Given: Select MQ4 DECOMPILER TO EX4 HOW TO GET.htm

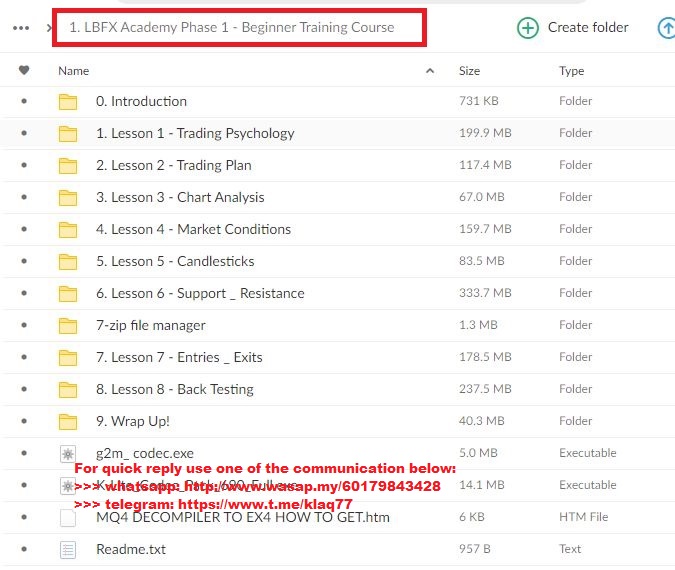Looking at the screenshot, I should click(x=243, y=517).
